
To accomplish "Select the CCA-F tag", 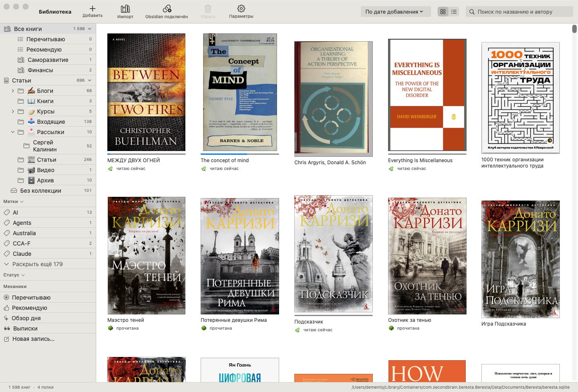I will point(48,243).
